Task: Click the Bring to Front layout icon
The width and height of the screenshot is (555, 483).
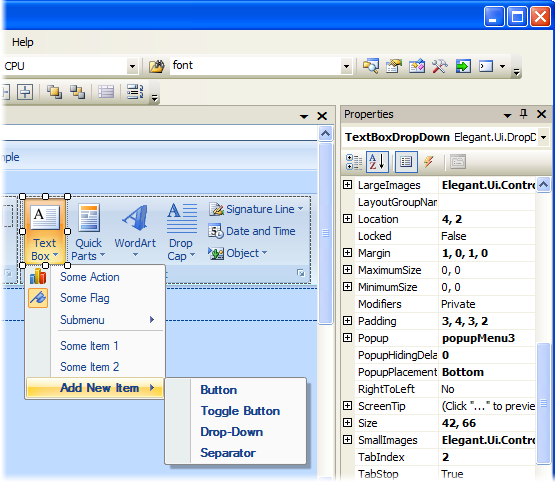Action: (54, 92)
